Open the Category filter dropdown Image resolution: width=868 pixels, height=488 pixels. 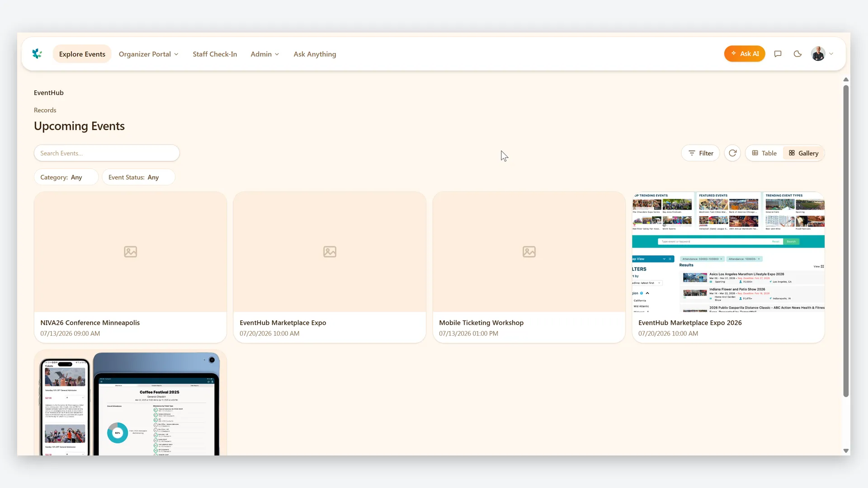point(66,177)
